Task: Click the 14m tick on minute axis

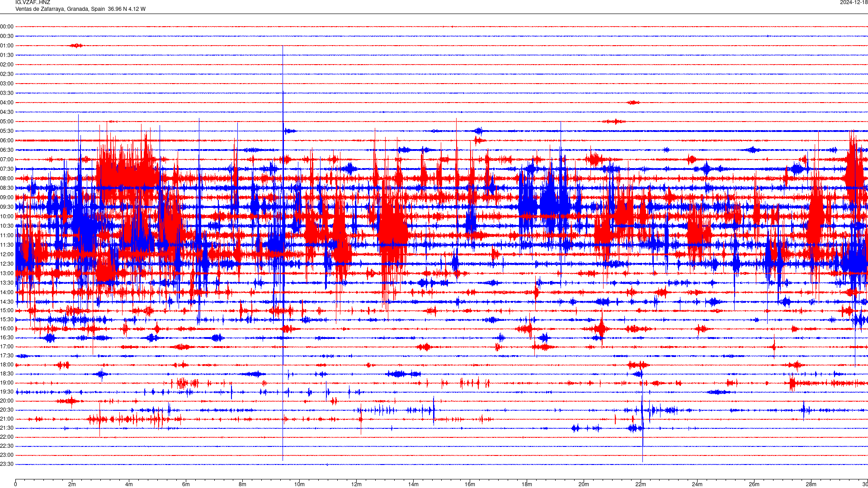Action: click(x=413, y=484)
